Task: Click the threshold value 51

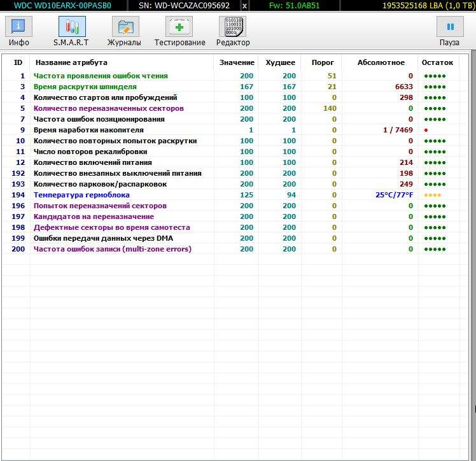Action: coord(332,76)
